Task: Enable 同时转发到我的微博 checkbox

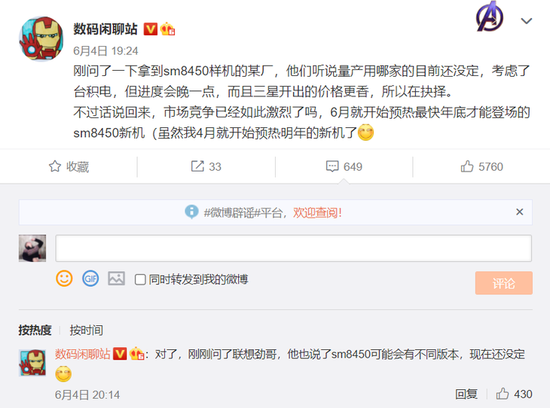Action: tap(140, 280)
